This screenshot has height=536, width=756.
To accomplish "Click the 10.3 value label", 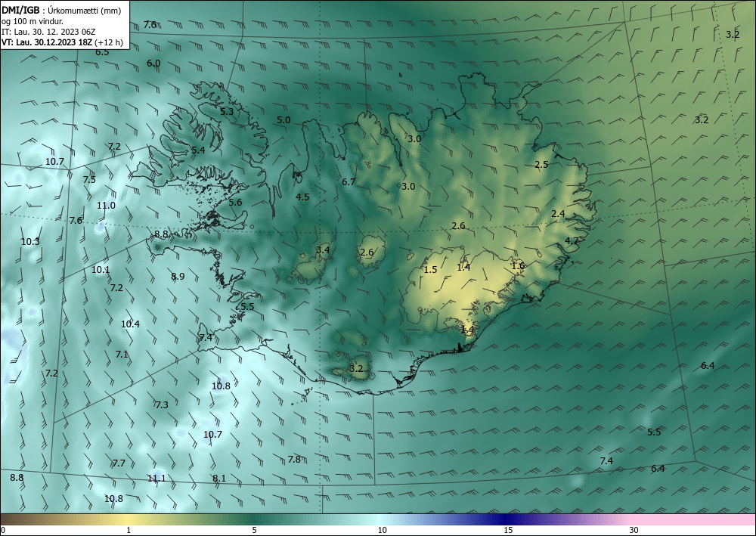I will (30, 241).
